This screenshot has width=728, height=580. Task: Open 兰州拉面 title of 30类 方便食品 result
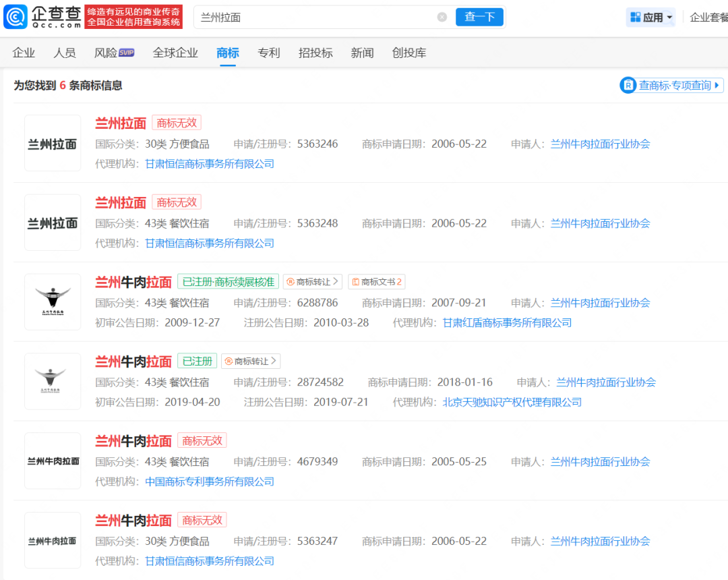pos(121,123)
